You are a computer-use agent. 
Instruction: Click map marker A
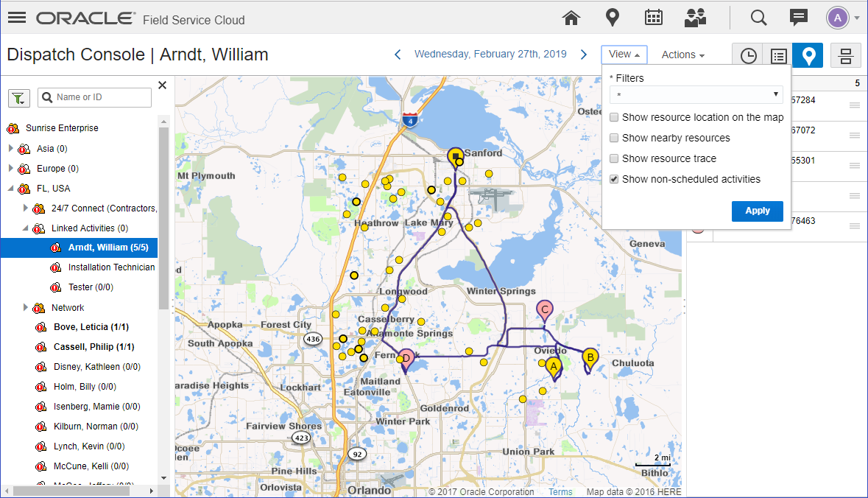[553, 368]
